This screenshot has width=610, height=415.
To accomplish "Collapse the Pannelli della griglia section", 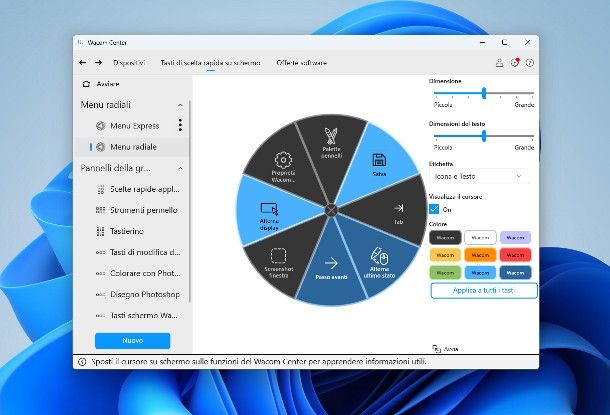I will click(x=180, y=167).
